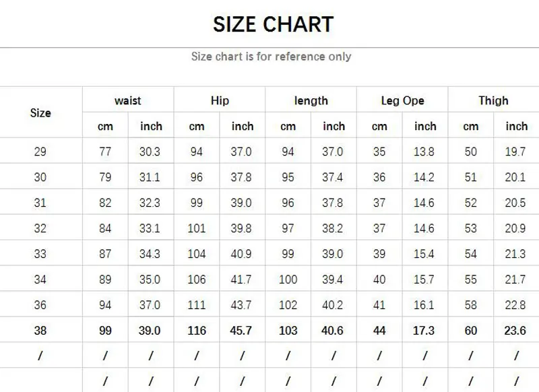Select the size 32 row label
This screenshot has width=539, height=392.
tap(40, 228)
